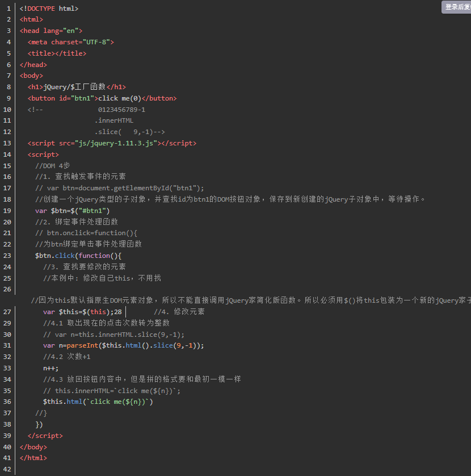Place cursor on the n++ statement
471x476 pixels.
point(51,368)
